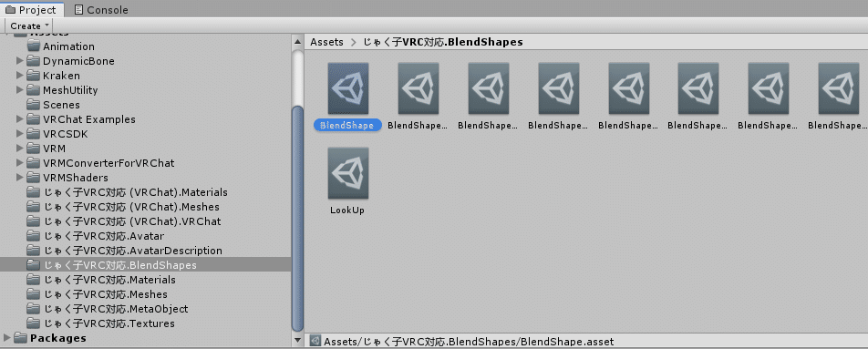Switch to the Console tab
Image resolution: width=868 pixels, height=349 pixels.
[x=100, y=9]
